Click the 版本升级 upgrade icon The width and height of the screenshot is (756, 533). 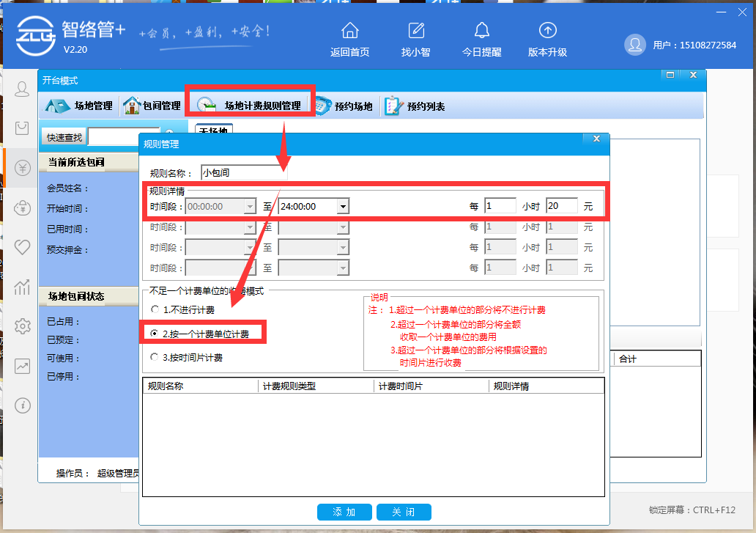547,31
